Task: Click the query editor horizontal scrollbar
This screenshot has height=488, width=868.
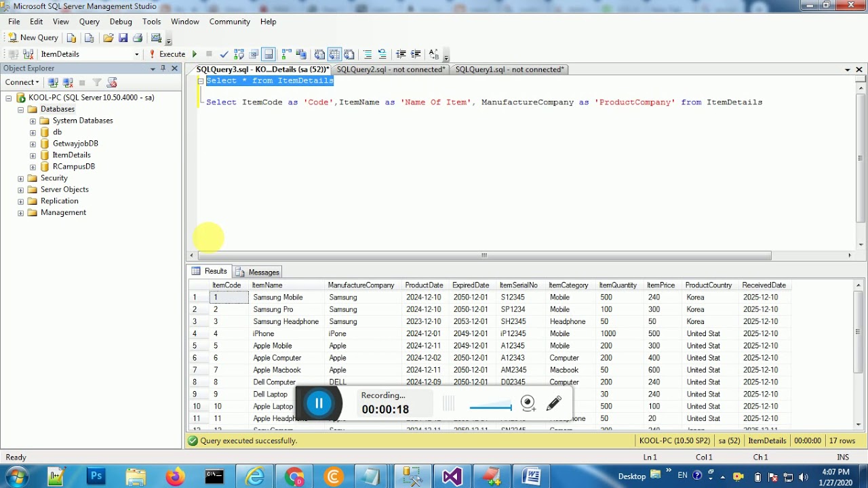Action: tap(484, 256)
